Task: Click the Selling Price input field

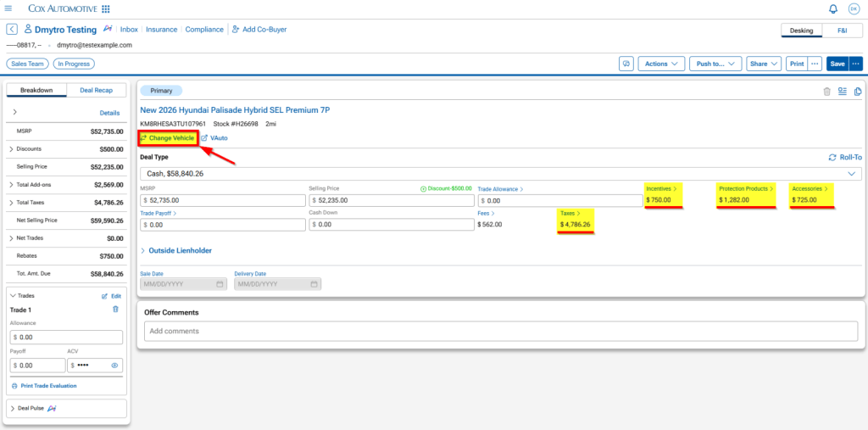Action: tap(392, 201)
